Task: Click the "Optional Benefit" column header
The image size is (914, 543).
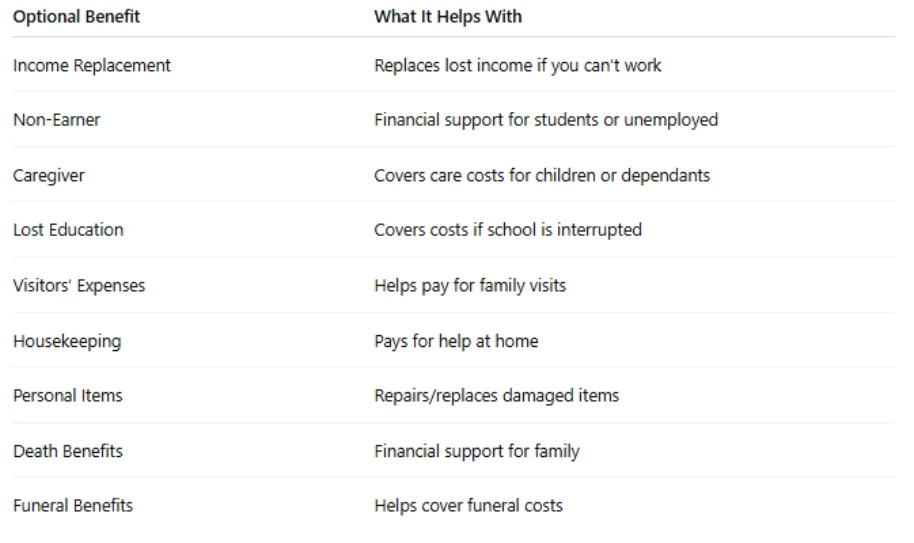Action: (77, 17)
